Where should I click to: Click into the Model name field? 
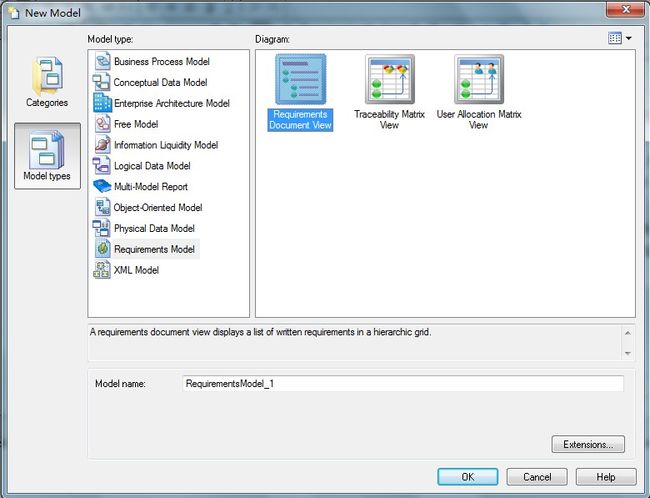click(x=403, y=384)
